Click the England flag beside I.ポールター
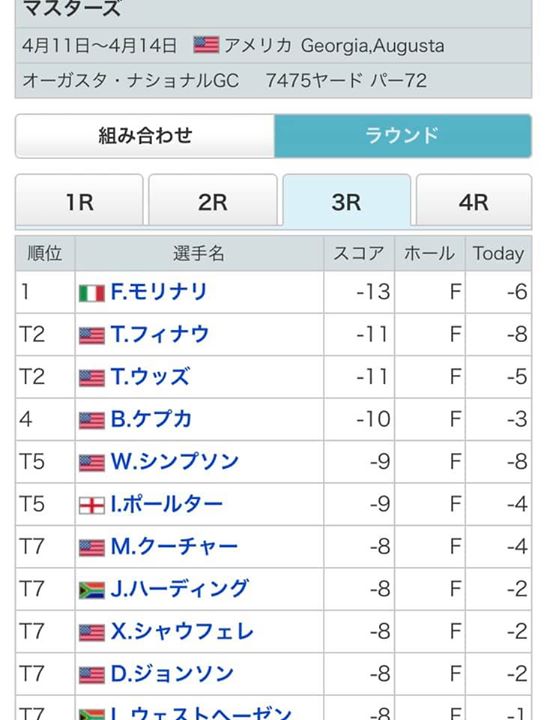 point(92,506)
